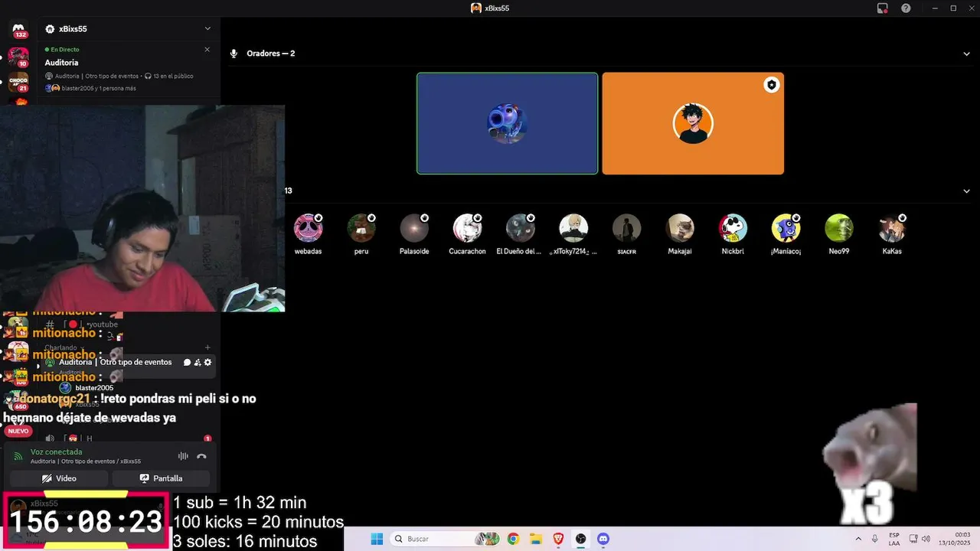Click audience member SIACFR avatar
Viewport: 980px width, 551px height.
click(x=626, y=228)
